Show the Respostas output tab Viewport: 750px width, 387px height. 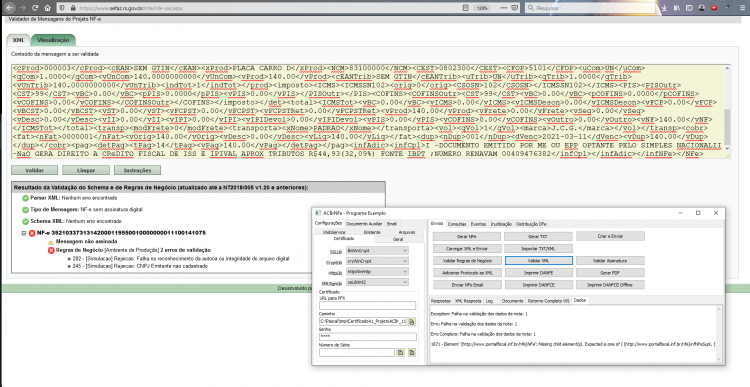click(441, 301)
